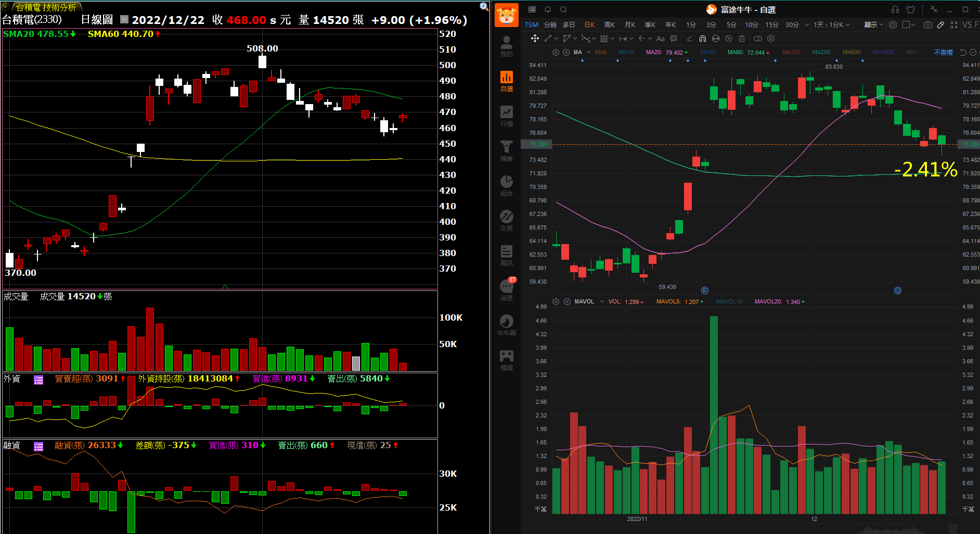Switch to the 月K chart tab
This screenshot has width=980, height=534.
pos(630,24)
